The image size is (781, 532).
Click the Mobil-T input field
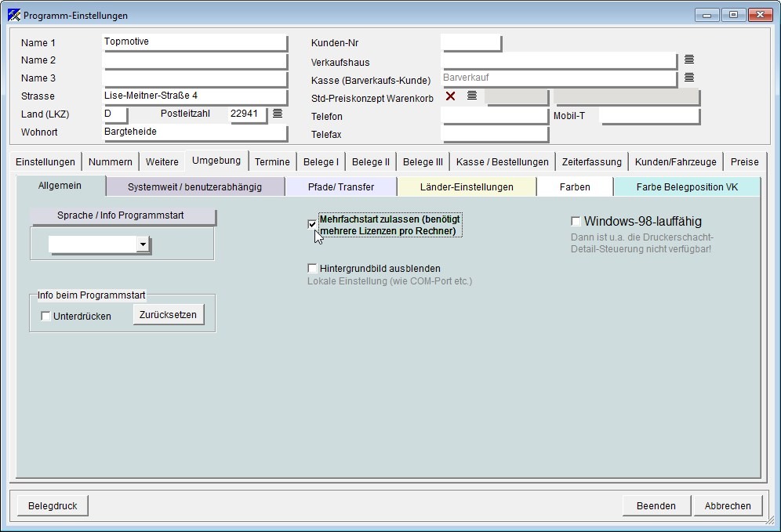click(650, 115)
